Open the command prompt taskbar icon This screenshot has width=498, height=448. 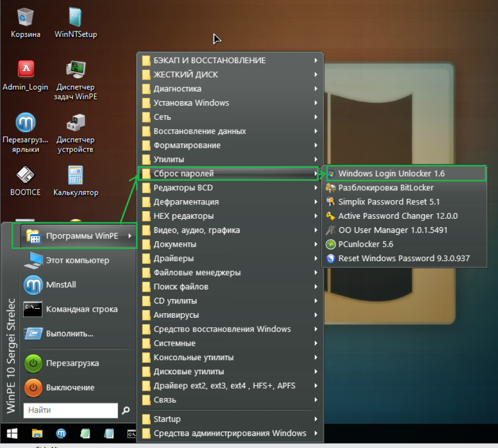pyautogui.click(x=132, y=433)
